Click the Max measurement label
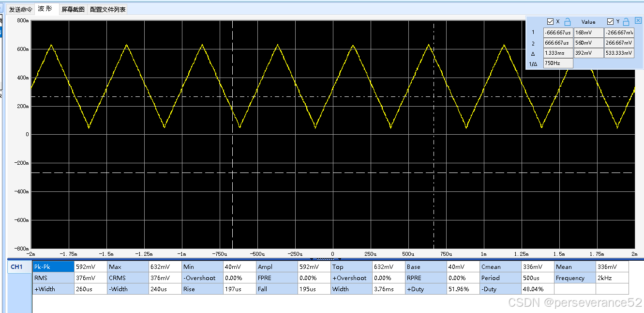644x313 pixels. pos(128,267)
